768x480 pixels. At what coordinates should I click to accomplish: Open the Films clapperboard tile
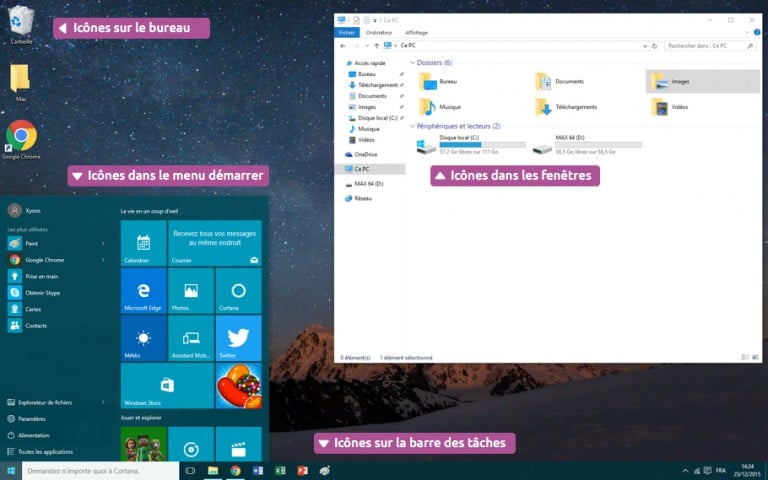[239, 444]
